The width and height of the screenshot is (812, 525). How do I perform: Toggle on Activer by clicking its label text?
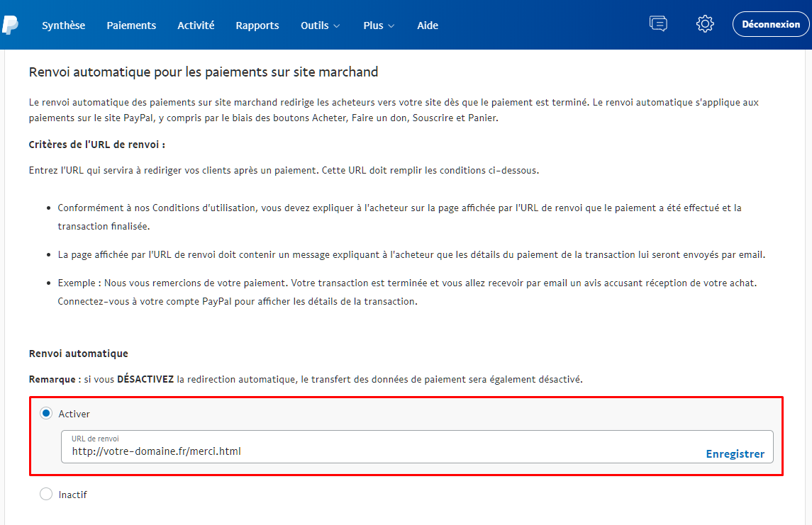tap(74, 414)
